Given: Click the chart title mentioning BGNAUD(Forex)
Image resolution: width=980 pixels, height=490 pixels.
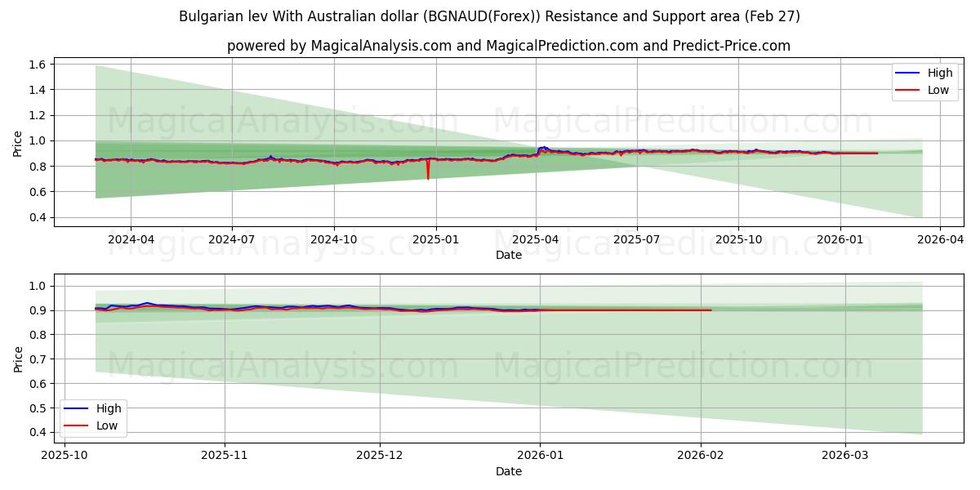Looking at the screenshot, I should click(x=489, y=16).
